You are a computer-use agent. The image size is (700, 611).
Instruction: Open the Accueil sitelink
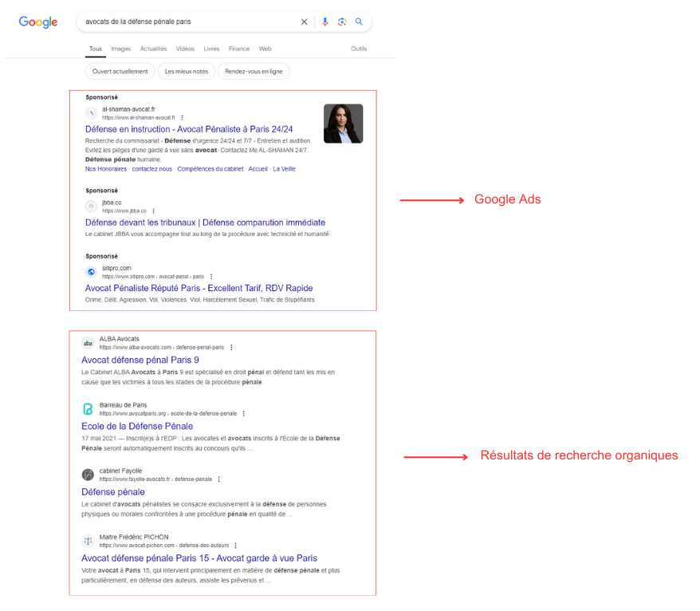(x=258, y=169)
